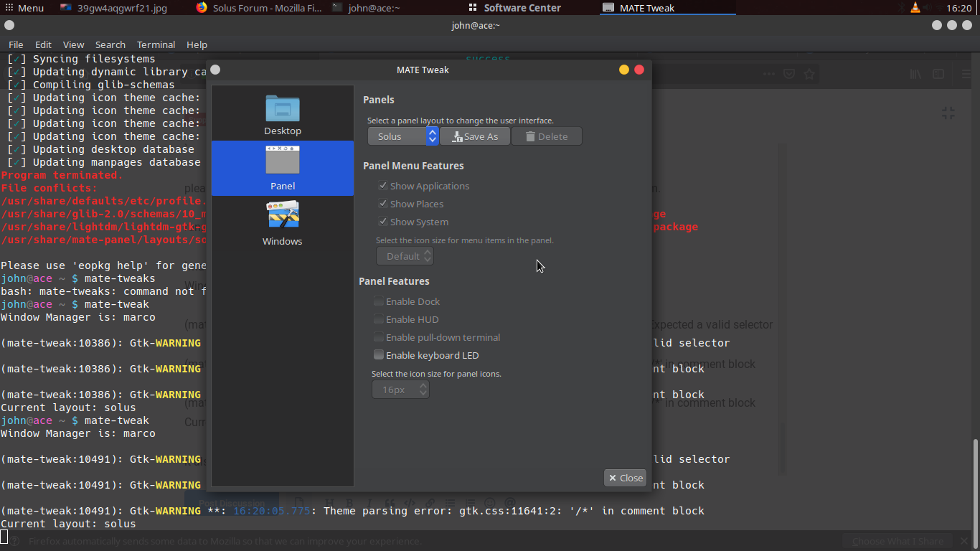Switch to 39gw4aqgwrf21.jpg image window
Screen dimensions: 980x551
[x=115, y=8]
